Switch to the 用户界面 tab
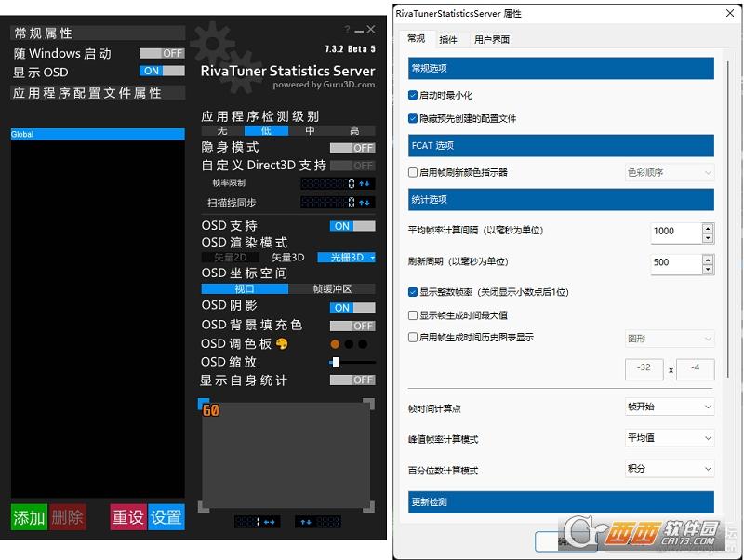The image size is (744, 560). click(492, 39)
